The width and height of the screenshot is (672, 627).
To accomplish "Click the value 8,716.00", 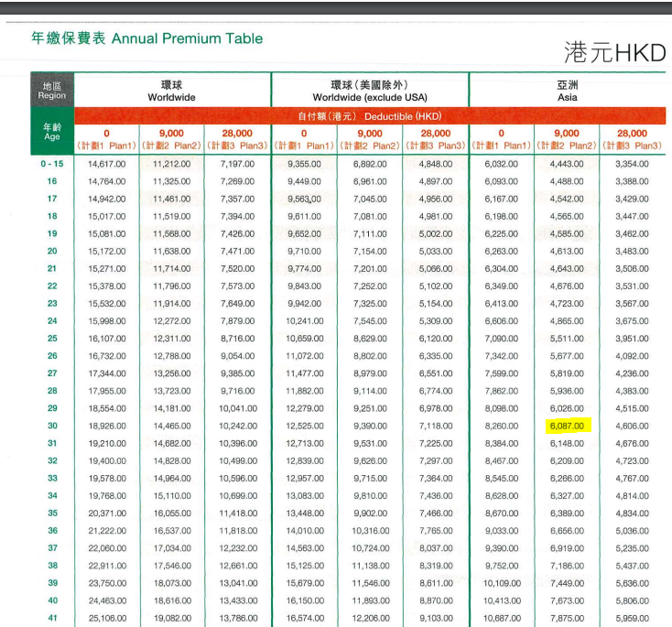I will tap(237, 339).
